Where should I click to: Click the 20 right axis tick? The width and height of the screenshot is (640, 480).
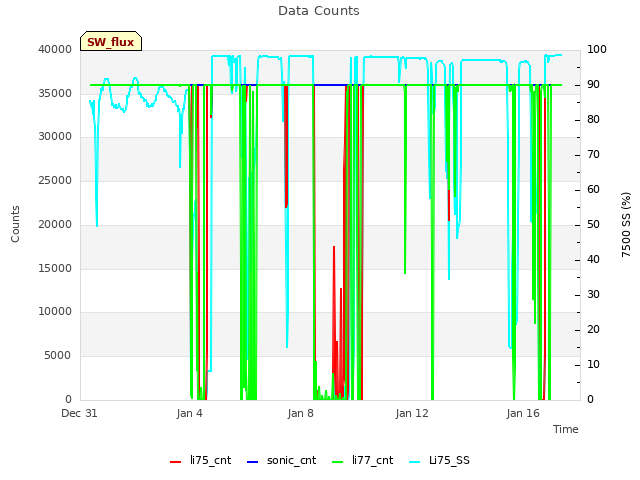coord(593,329)
